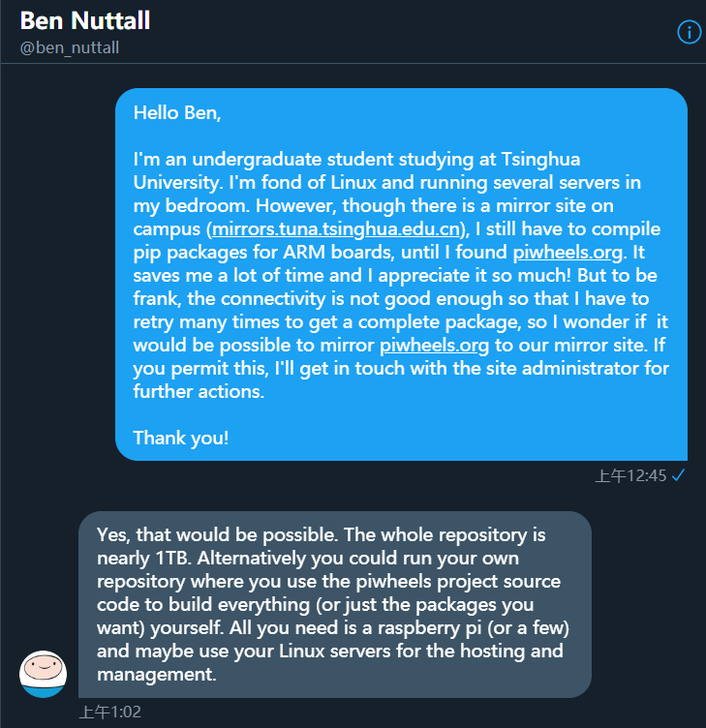
Task: Click the word 'management.' in reply
Action: [157, 674]
